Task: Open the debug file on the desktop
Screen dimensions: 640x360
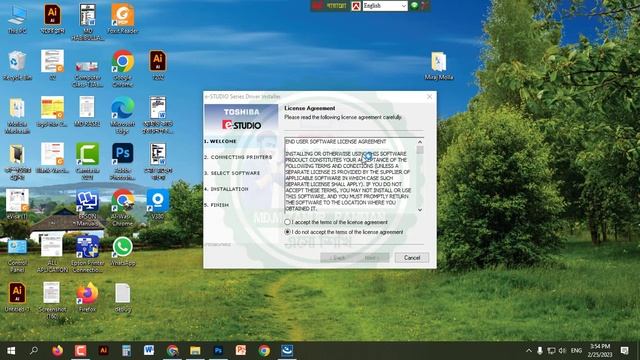Action: pos(122,298)
